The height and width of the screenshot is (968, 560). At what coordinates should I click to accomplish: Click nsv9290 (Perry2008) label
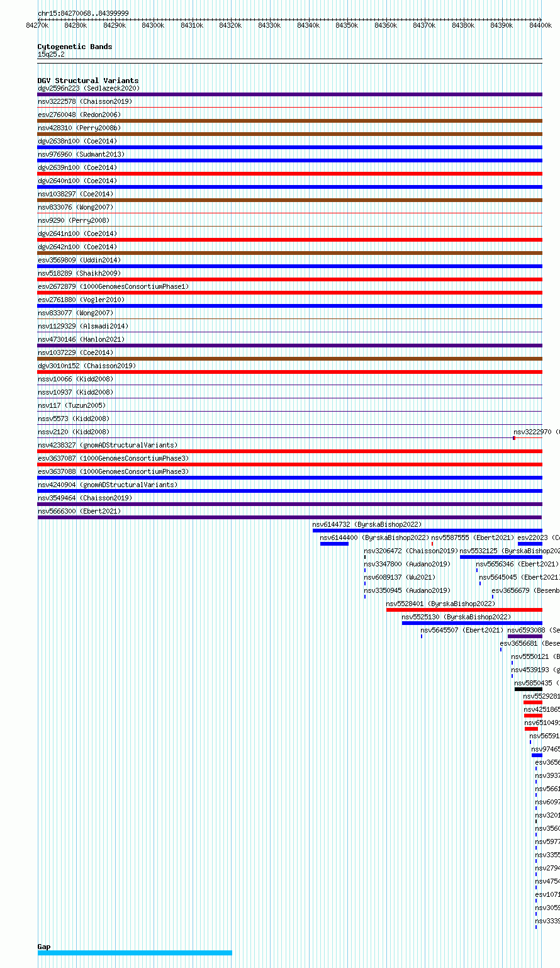tap(74, 220)
